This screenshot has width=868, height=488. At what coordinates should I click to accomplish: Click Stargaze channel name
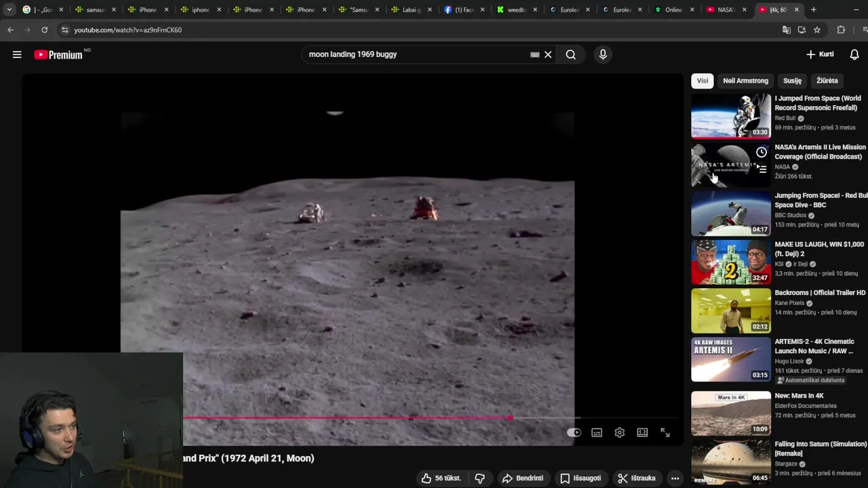coord(786,464)
